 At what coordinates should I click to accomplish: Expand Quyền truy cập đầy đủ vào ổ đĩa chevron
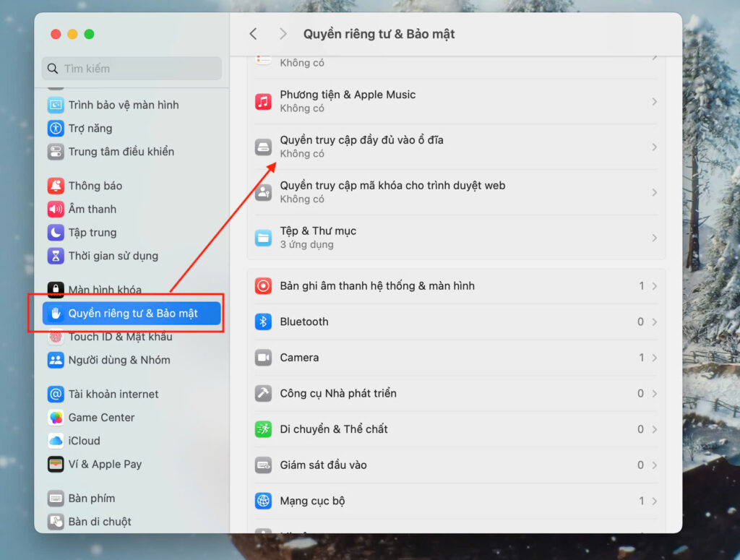654,147
